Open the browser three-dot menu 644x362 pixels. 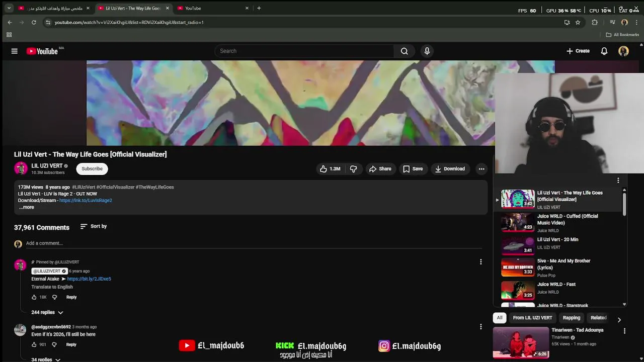(x=636, y=22)
